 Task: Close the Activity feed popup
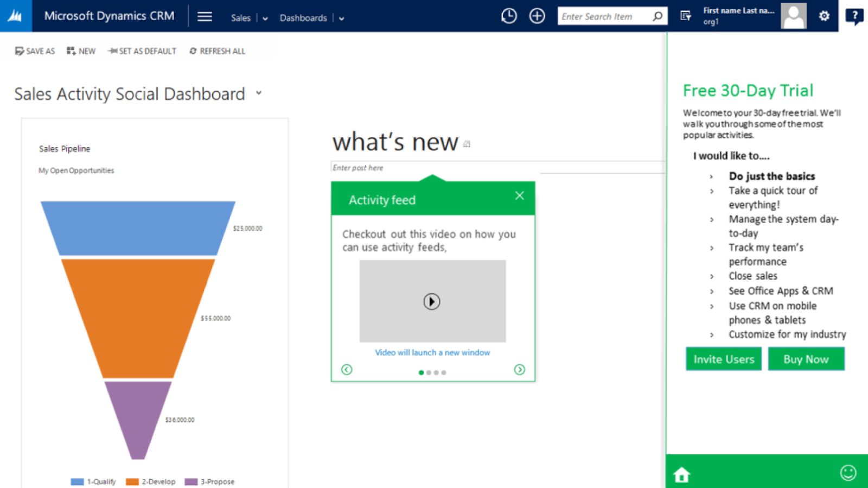tap(520, 195)
